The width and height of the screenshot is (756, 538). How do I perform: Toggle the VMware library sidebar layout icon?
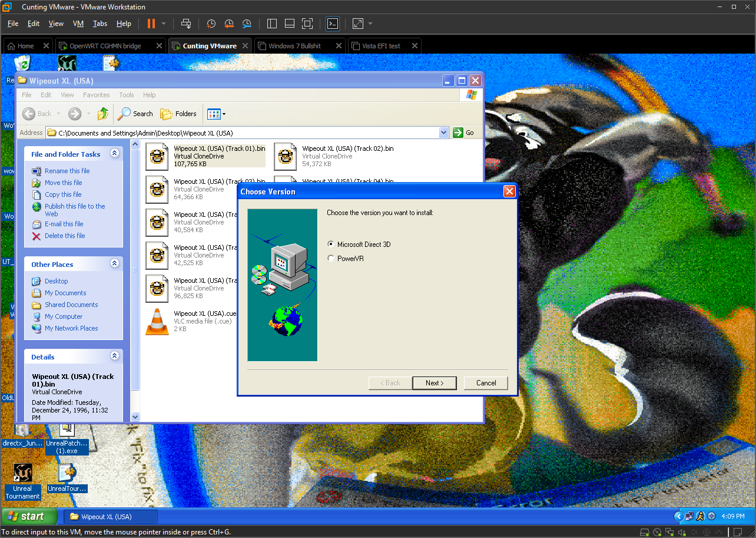coord(272,24)
